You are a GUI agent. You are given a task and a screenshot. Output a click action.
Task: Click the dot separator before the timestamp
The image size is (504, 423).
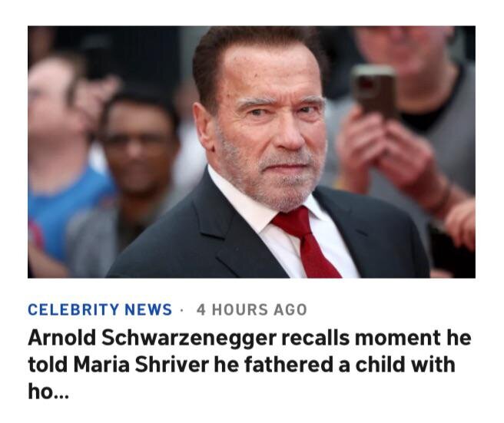click(182, 309)
